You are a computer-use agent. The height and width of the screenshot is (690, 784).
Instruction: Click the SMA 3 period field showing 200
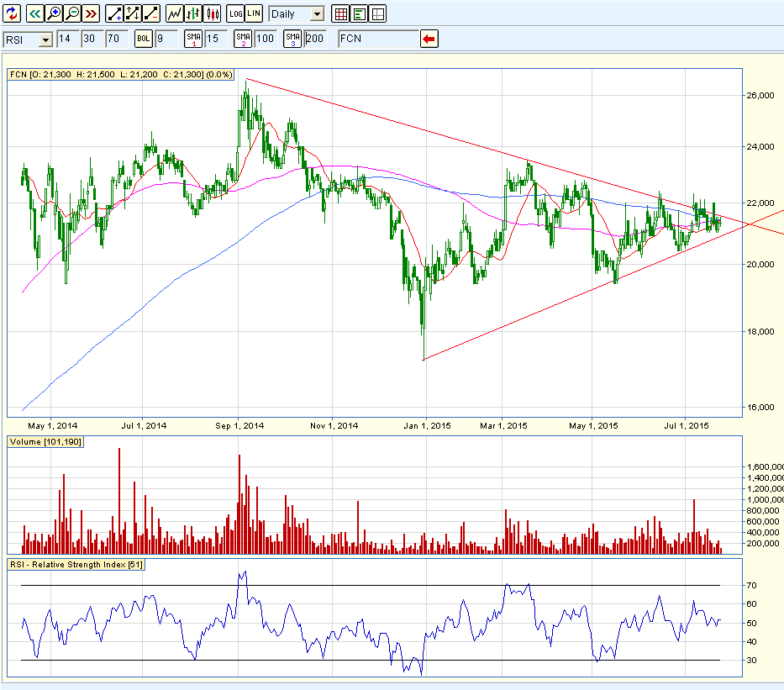(x=316, y=39)
